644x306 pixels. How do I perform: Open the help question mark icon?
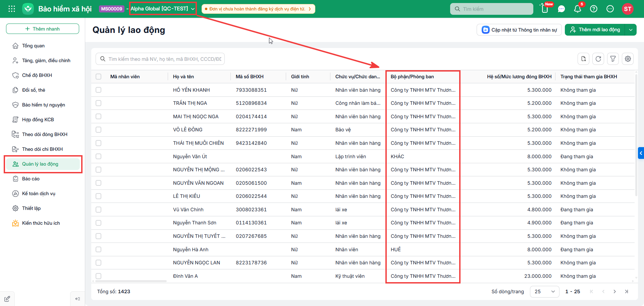pos(594,9)
